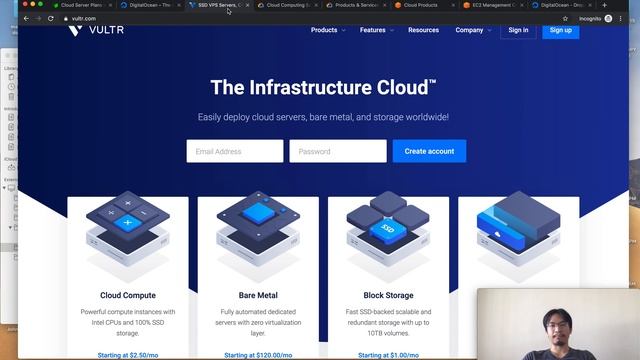Click the 'Easily deploy cloud servers' subtitle
Viewport: 640px width, 360px height.
point(323,117)
